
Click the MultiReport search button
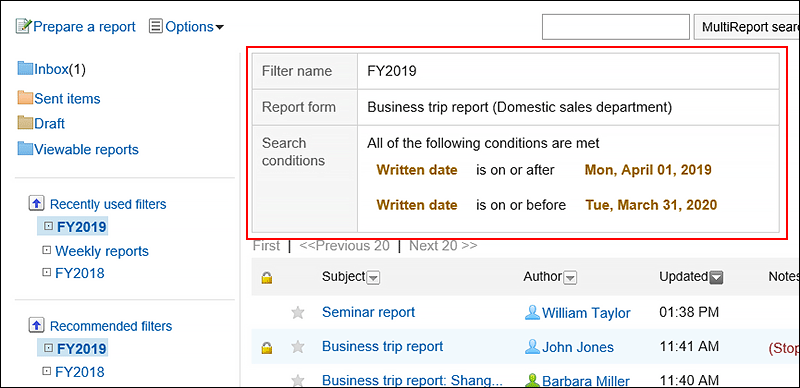pyautogui.click(x=746, y=27)
